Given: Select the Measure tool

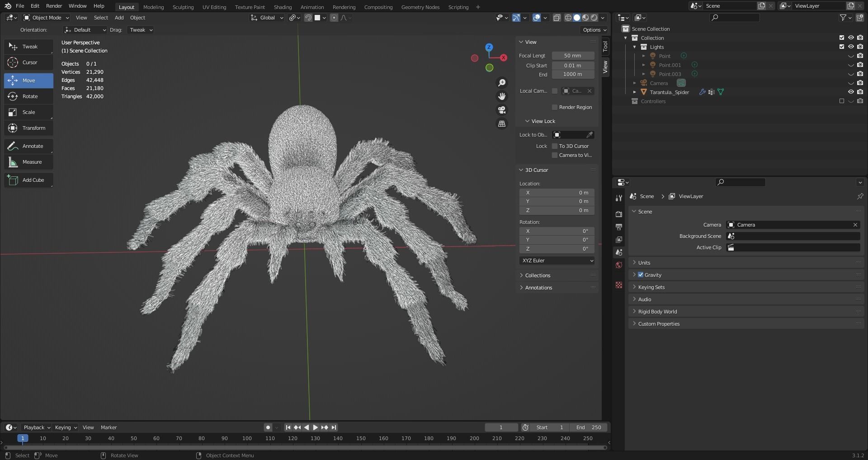Looking at the screenshot, I should pyautogui.click(x=28, y=162).
